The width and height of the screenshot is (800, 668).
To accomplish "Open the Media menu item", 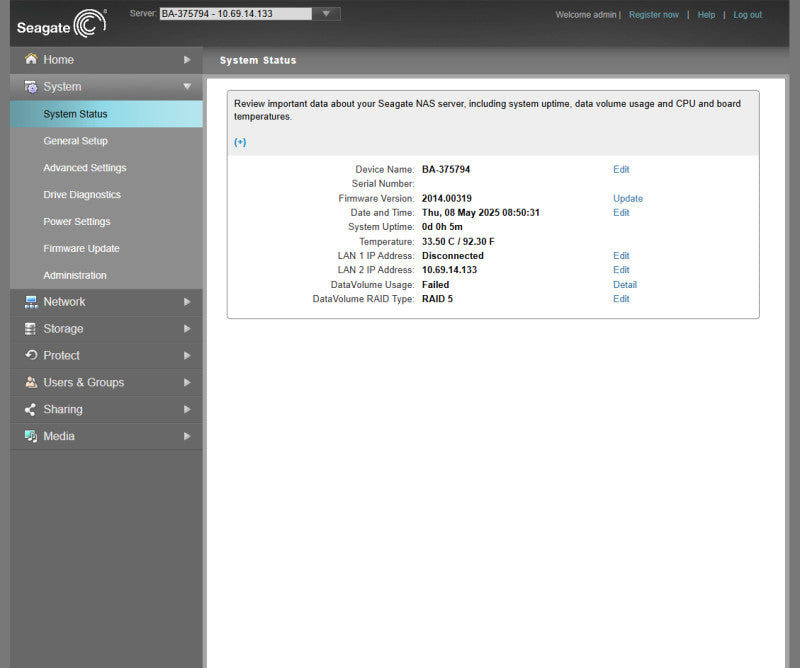I will (x=106, y=436).
